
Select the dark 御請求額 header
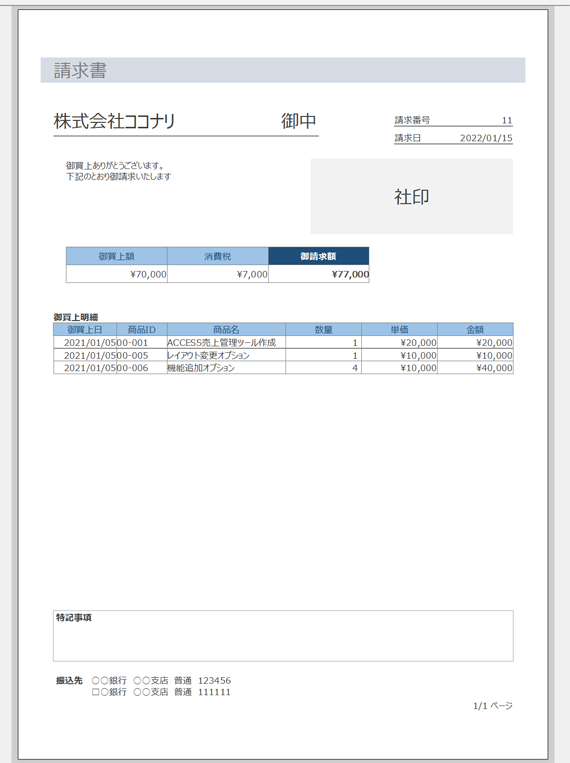[x=318, y=256]
